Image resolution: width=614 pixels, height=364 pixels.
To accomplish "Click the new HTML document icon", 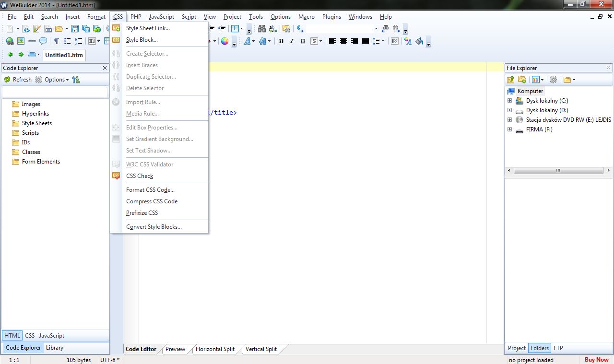I will [x=26, y=29].
